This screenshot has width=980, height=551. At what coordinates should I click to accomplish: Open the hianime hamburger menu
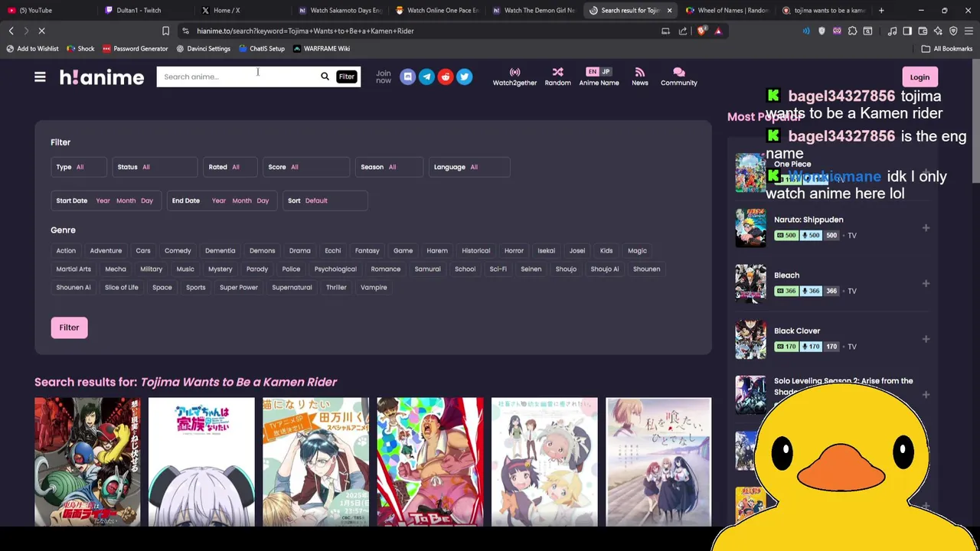click(x=40, y=77)
